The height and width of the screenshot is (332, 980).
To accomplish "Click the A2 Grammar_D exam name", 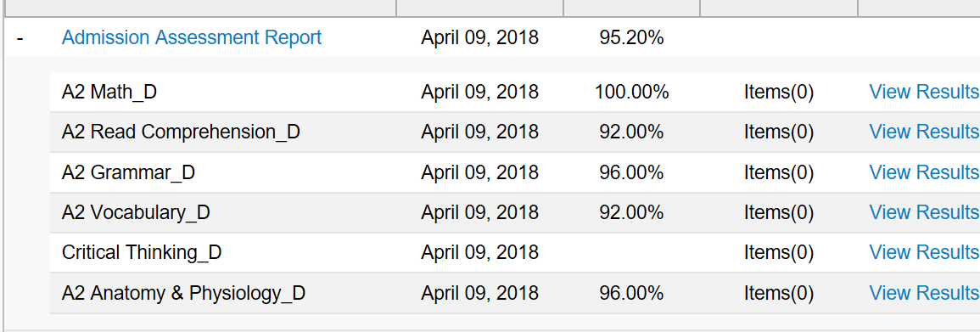I will (x=128, y=172).
